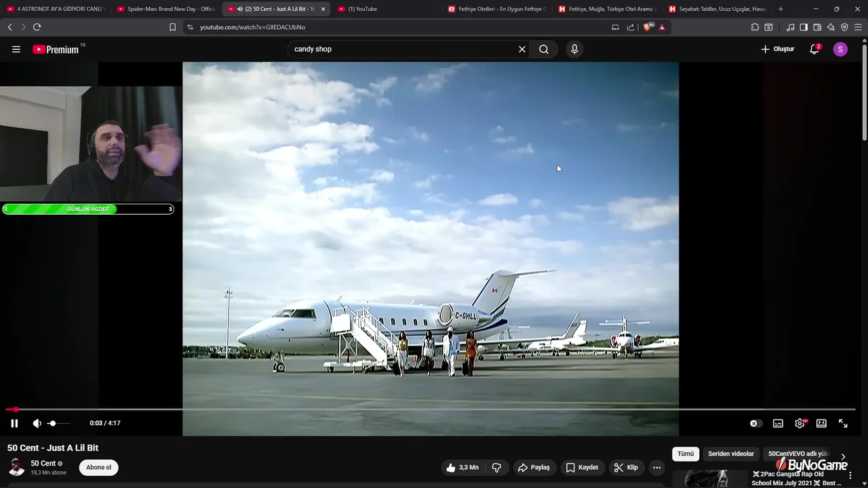
Task: Enter fullscreen mode
Action: pos(843,423)
